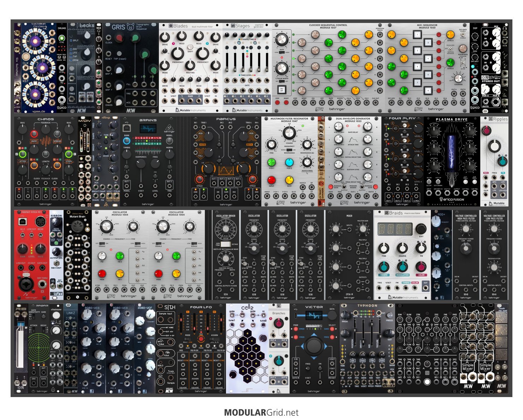Toggle the EXT GATE enable switch on Module 1050
Screen dimensions: 523x420
463,34
